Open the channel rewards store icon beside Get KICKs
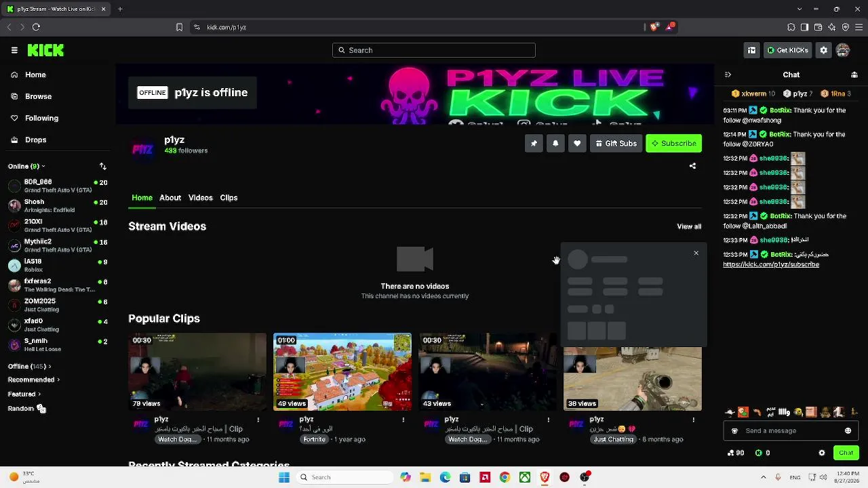 [x=751, y=50]
